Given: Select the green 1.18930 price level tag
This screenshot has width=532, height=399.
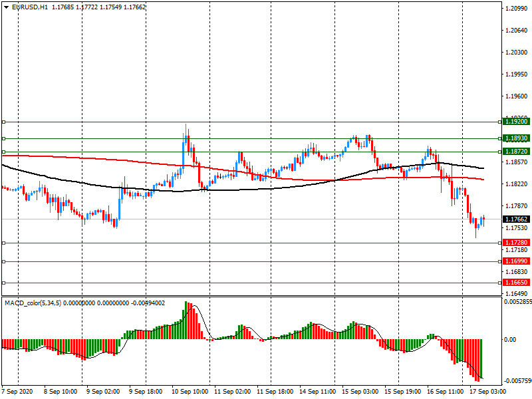Looking at the screenshot, I should [x=515, y=138].
